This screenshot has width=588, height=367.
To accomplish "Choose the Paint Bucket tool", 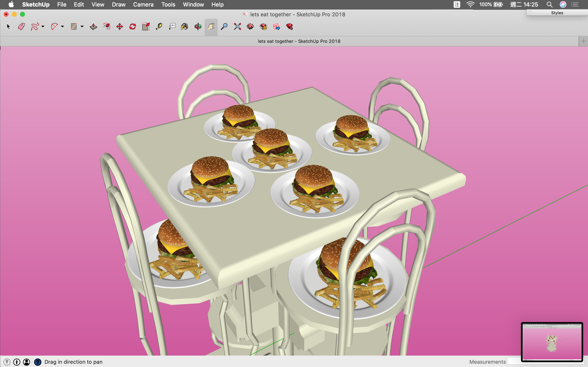I will (184, 27).
